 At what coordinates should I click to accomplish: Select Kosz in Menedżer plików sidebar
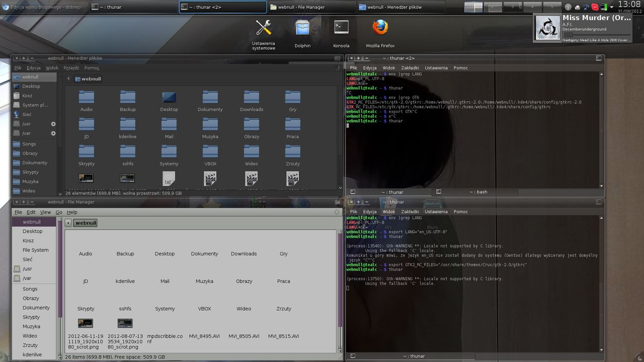(35, 96)
